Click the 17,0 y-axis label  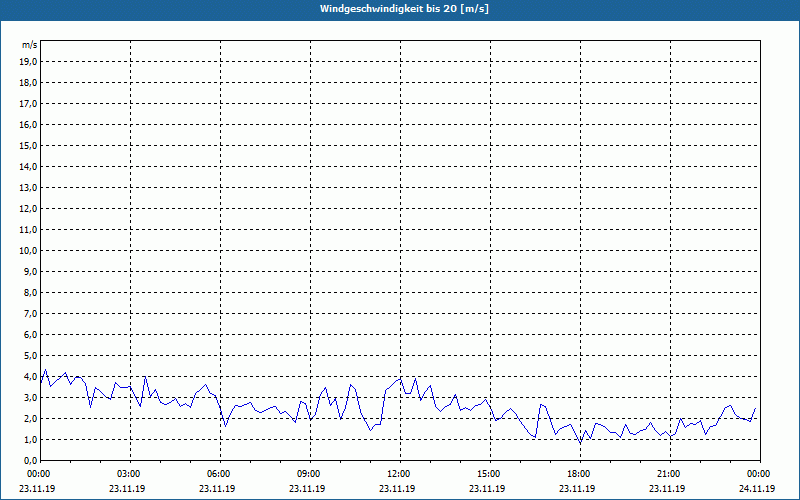[x=28, y=104]
